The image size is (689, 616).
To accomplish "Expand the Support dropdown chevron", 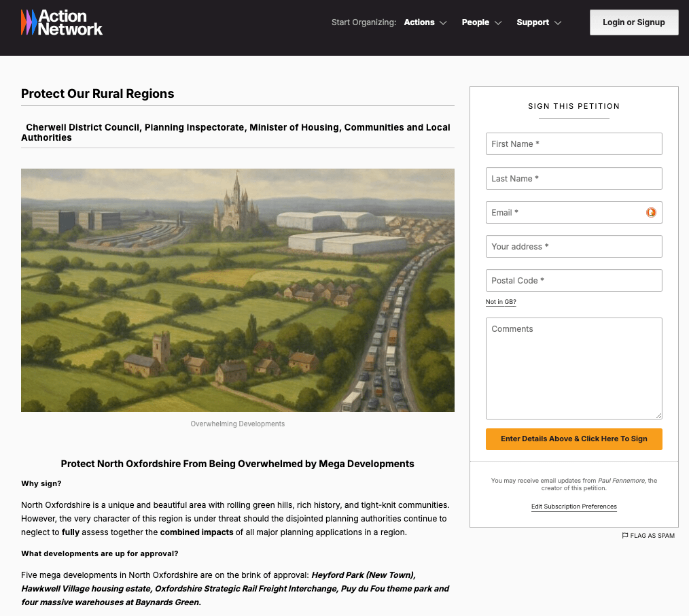I will click(558, 23).
